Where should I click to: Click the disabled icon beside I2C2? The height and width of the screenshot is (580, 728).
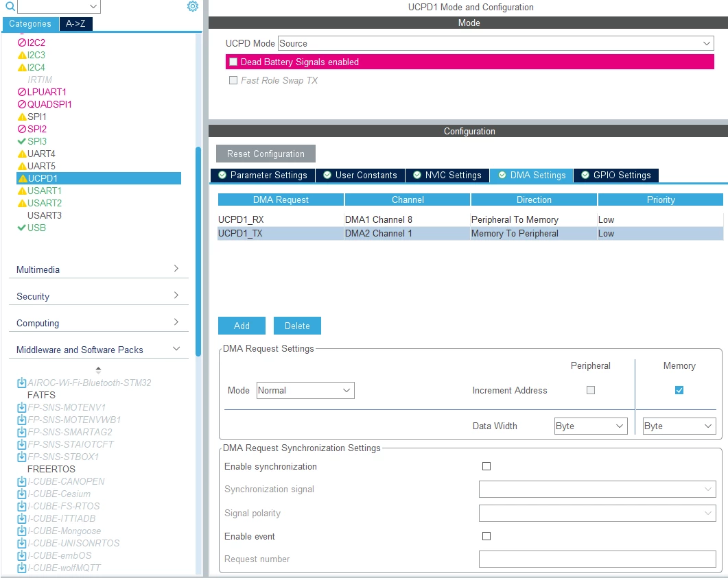(x=22, y=43)
